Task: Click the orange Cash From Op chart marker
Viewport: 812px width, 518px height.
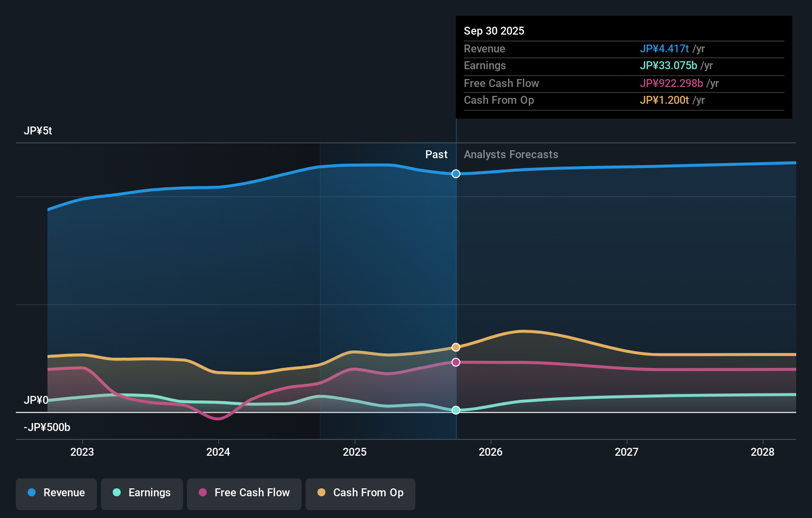Action: point(455,347)
